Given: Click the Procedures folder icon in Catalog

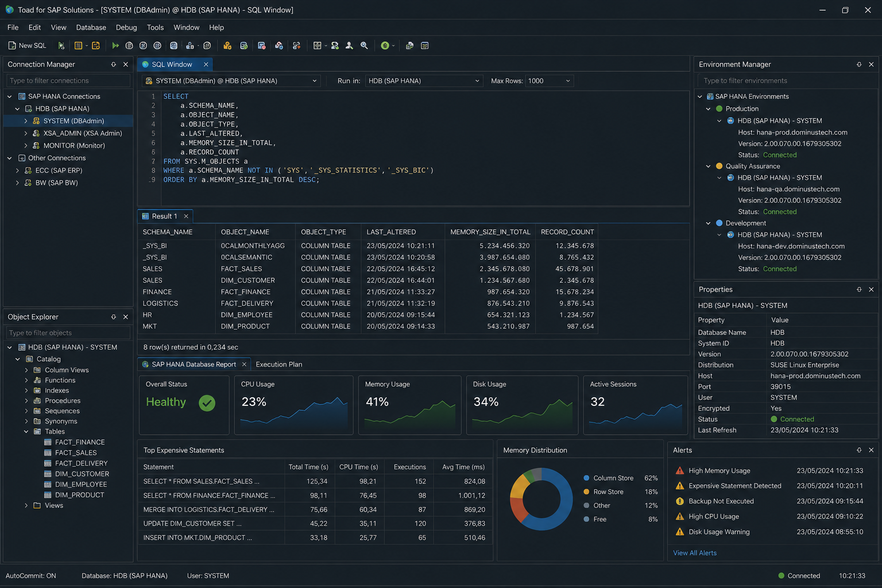Looking at the screenshot, I should click(x=37, y=401).
